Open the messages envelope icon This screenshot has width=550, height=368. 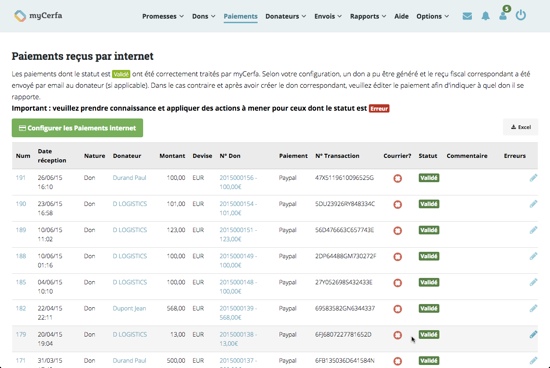click(467, 16)
